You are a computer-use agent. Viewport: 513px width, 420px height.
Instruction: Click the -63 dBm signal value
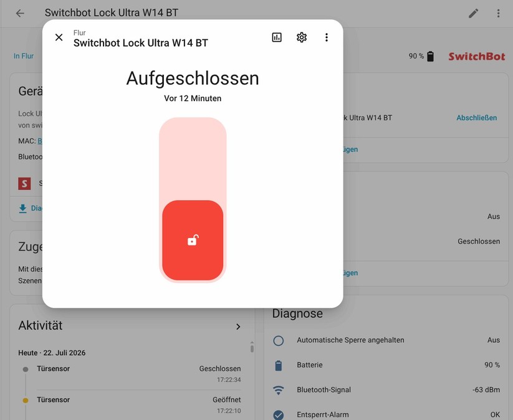486,390
